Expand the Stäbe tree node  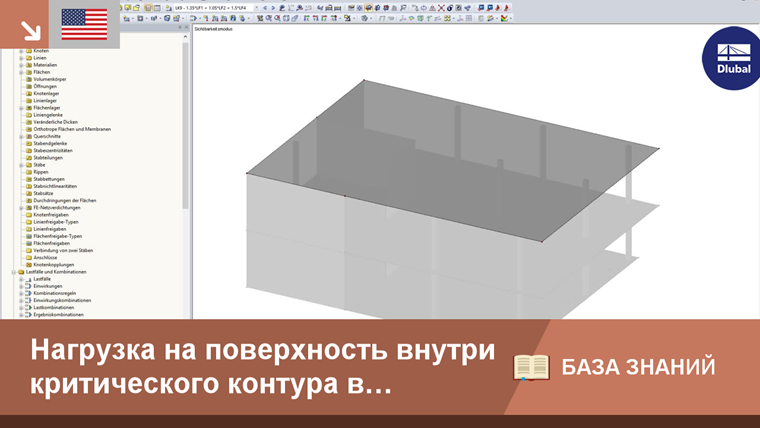tap(21, 165)
